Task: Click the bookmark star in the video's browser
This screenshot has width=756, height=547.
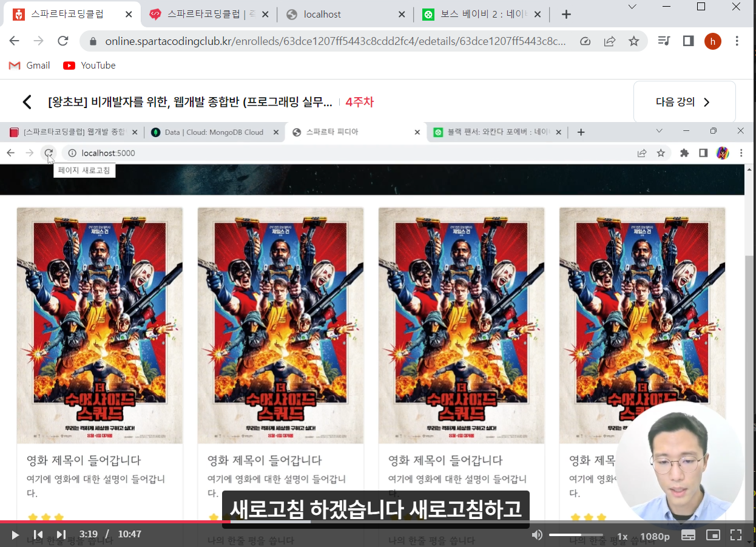Action: (x=661, y=153)
